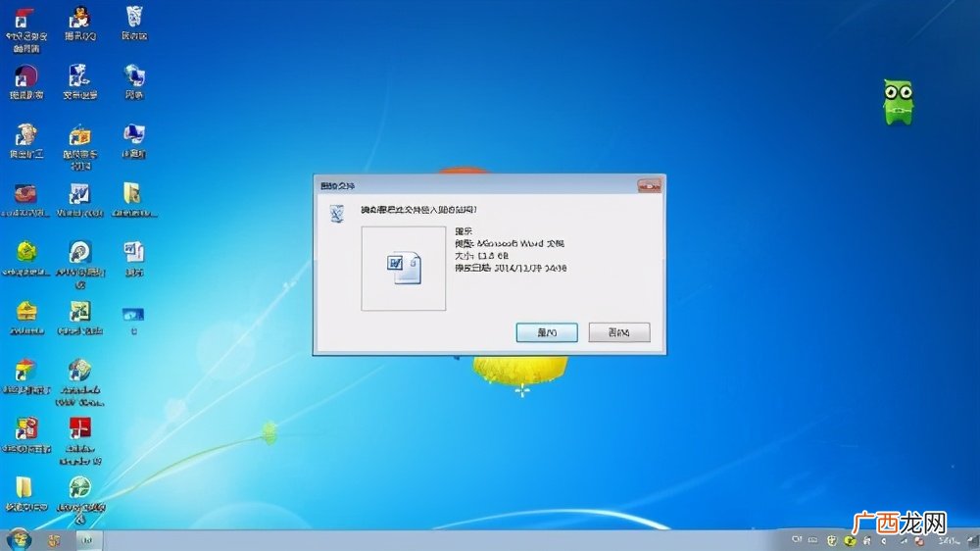Click the file size line reading 11.6 KB

481,256
